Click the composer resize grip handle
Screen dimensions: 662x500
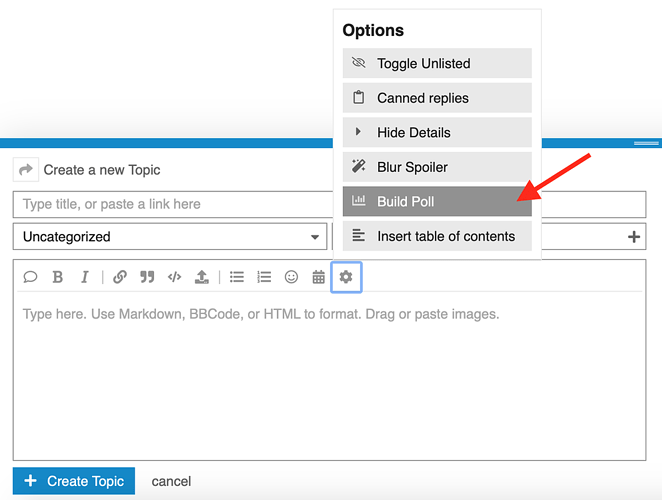pyautogui.click(x=646, y=144)
